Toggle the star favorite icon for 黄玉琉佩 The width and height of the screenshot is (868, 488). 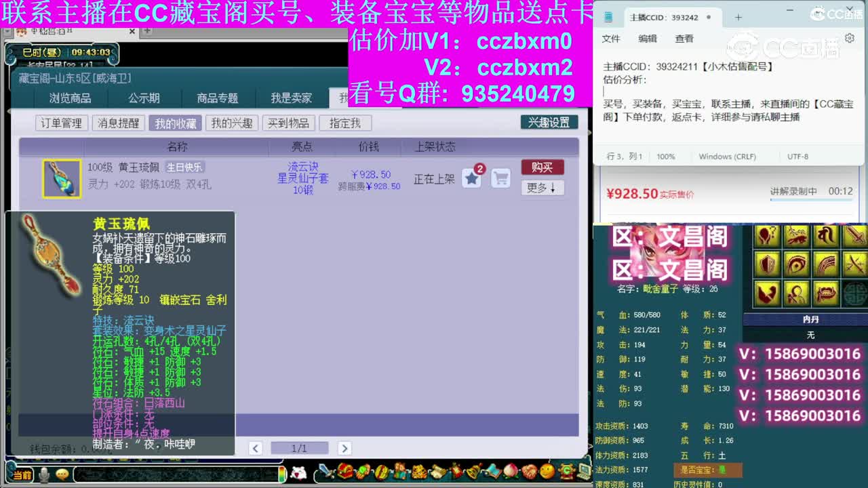472,179
